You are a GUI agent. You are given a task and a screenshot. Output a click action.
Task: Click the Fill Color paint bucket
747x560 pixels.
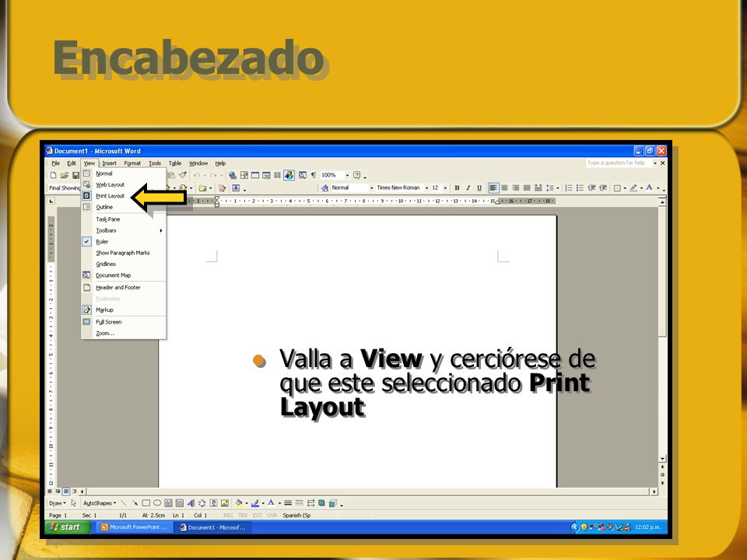pos(239,503)
